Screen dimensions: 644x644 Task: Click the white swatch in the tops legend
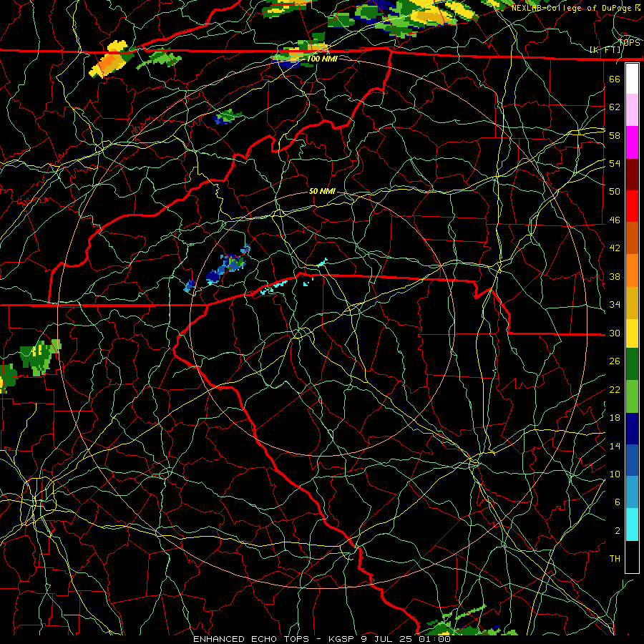pos(632,79)
